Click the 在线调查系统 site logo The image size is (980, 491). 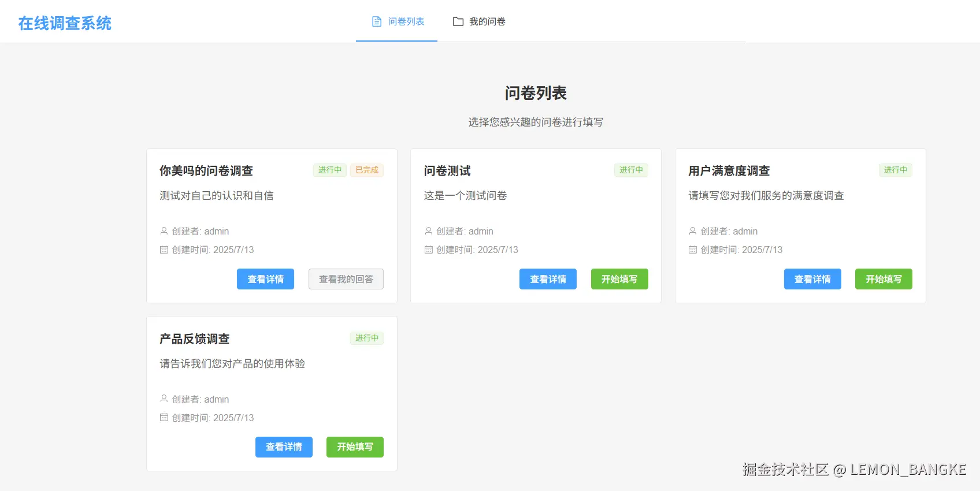click(x=65, y=23)
